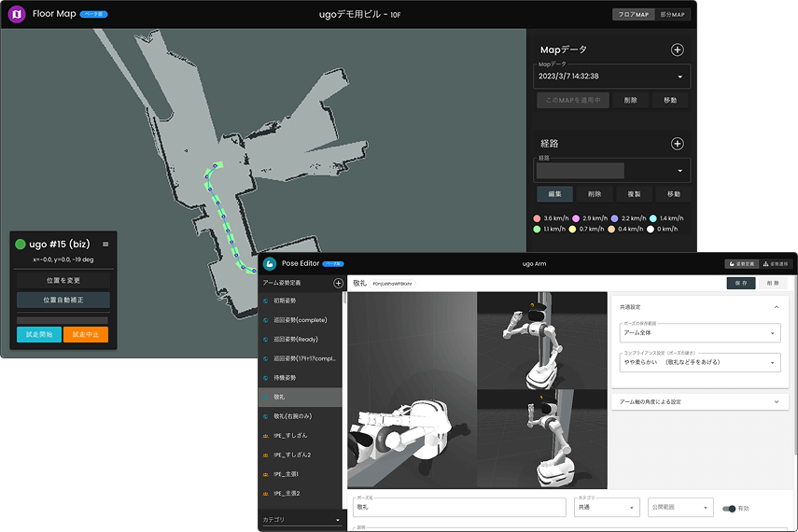798x532 pixels.
Task: Click the ポーズ名 input field
Action: point(459,508)
